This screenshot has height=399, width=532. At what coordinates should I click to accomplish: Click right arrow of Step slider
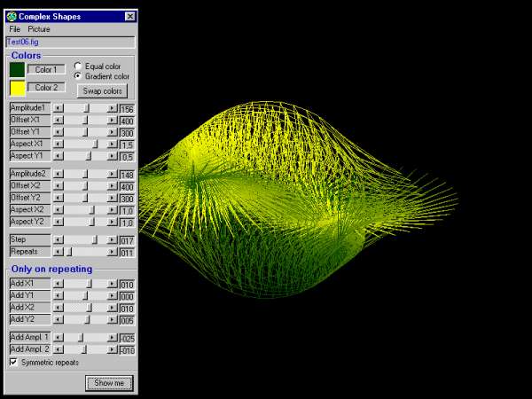112,239
